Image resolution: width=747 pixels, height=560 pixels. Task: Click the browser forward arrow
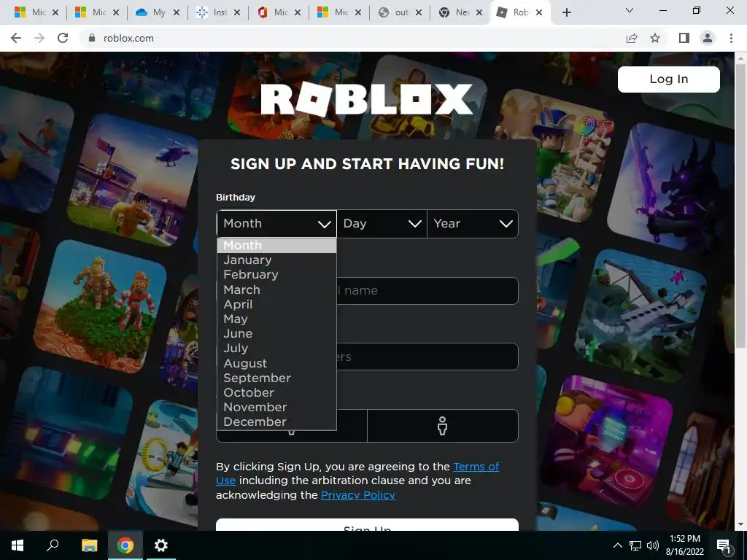(39, 38)
